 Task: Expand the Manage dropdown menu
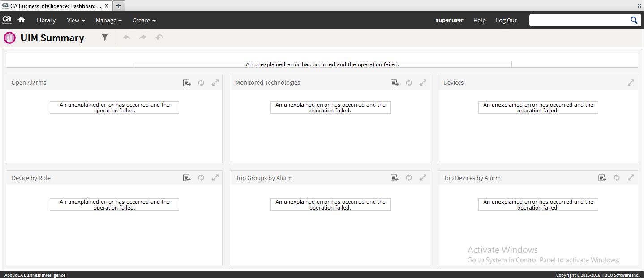109,20
